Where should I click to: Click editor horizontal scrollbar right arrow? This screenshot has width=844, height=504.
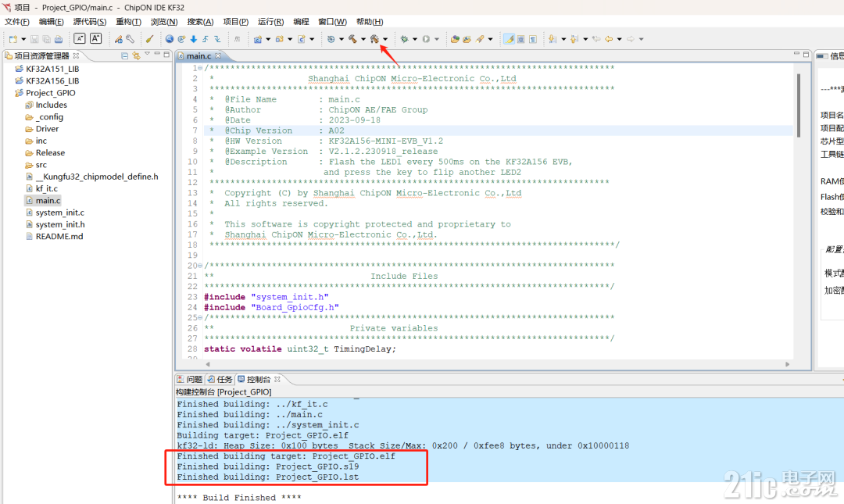788,364
